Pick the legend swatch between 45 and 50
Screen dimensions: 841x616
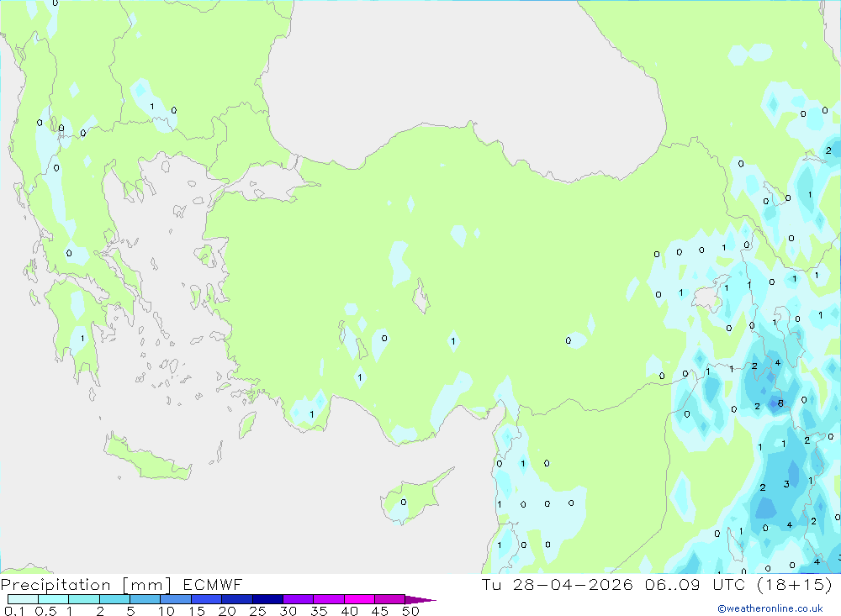tap(390, 599)
